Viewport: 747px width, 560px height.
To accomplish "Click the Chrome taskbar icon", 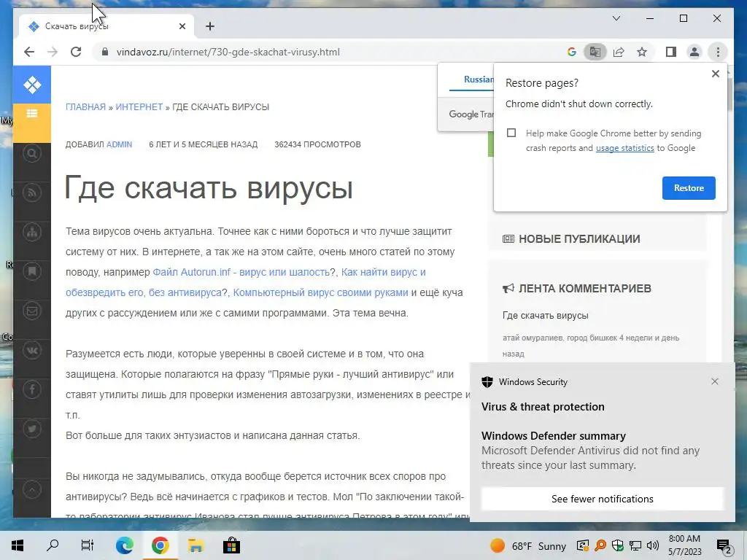I will [x=160, y=545].
